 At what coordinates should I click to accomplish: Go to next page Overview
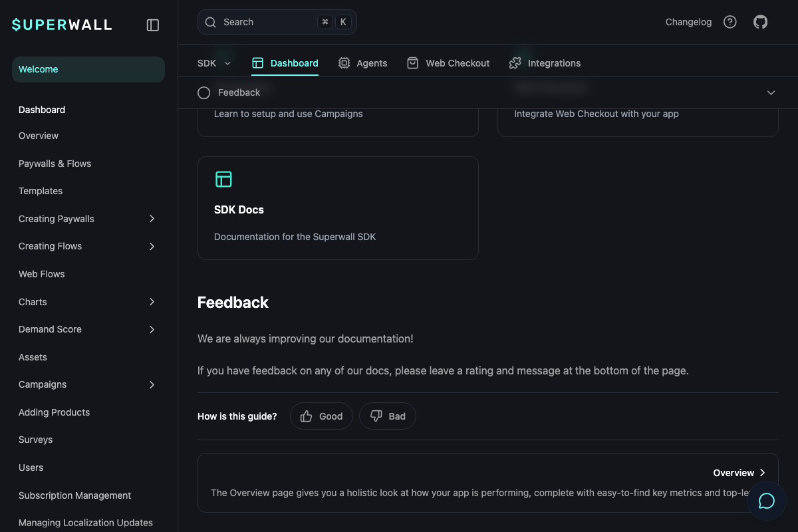487,483
